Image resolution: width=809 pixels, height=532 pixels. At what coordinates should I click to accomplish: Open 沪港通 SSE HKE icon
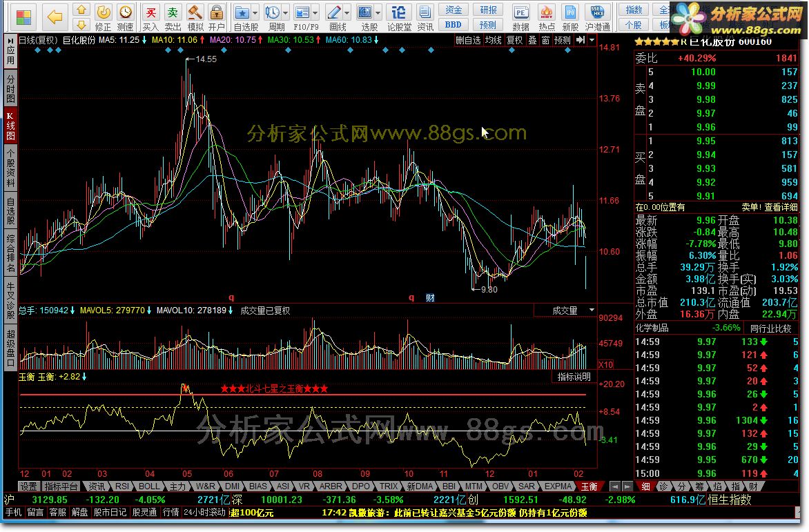point(598,17)
